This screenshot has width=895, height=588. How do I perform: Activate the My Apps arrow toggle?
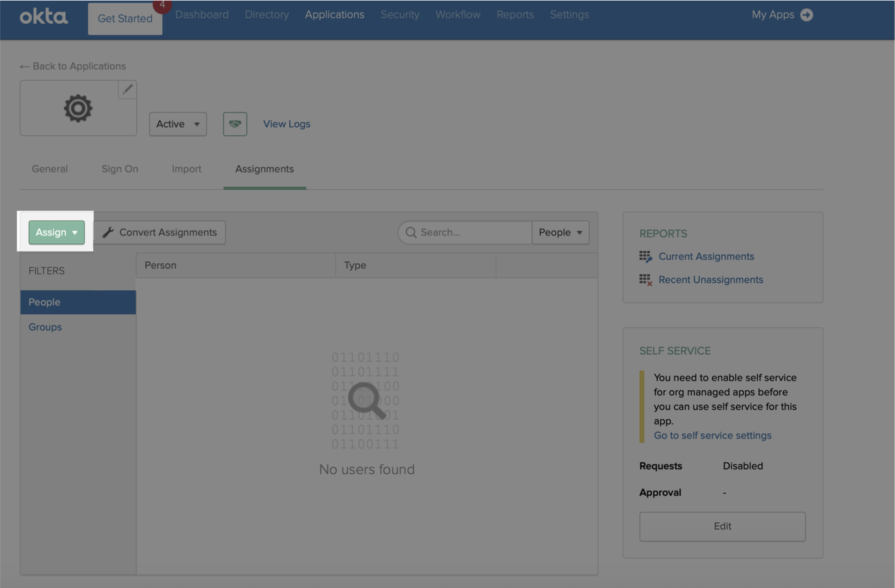[x=807, y=15]
